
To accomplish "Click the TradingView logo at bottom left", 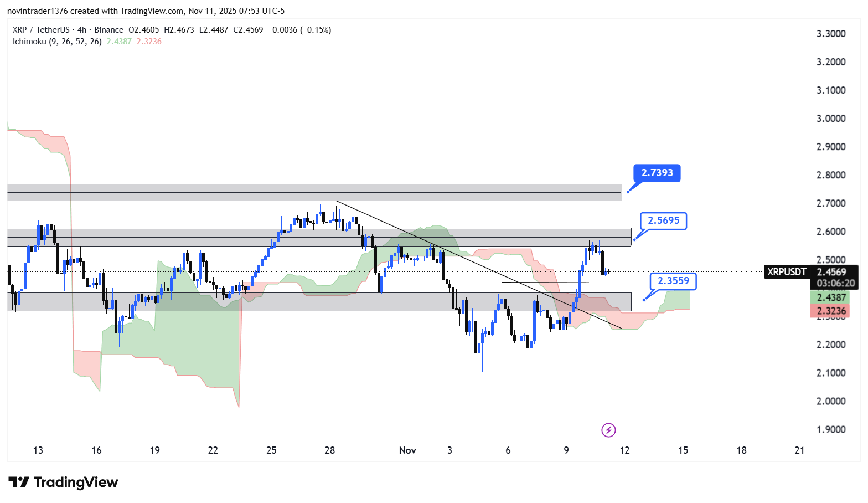I will [63, 483].
